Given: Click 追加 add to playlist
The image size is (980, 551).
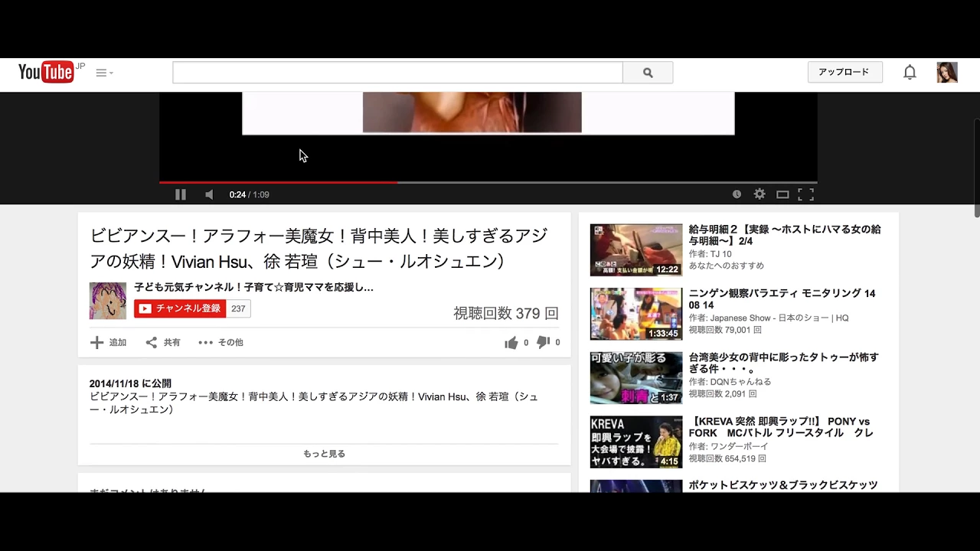Looking at the screenshot, I should tap(108, 342).
